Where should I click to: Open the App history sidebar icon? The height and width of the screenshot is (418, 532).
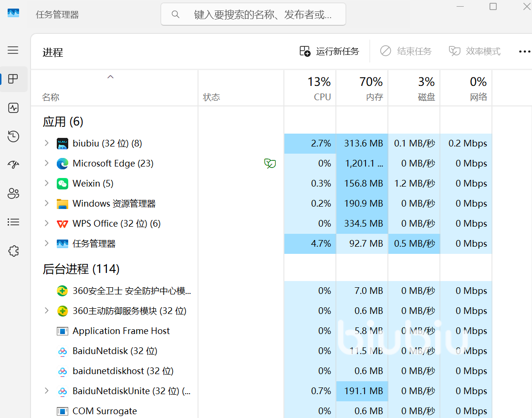[13, 136]
